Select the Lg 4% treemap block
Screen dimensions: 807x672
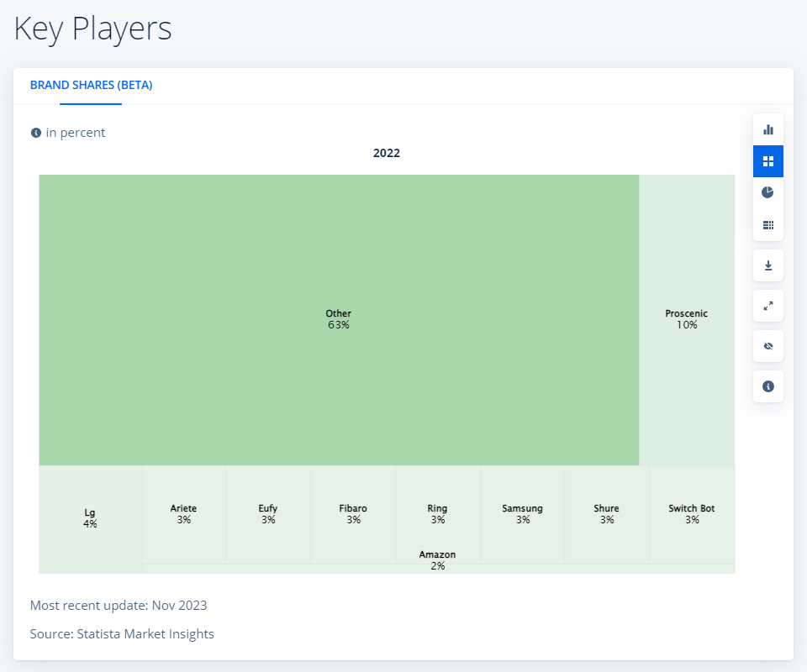[90, 519]
